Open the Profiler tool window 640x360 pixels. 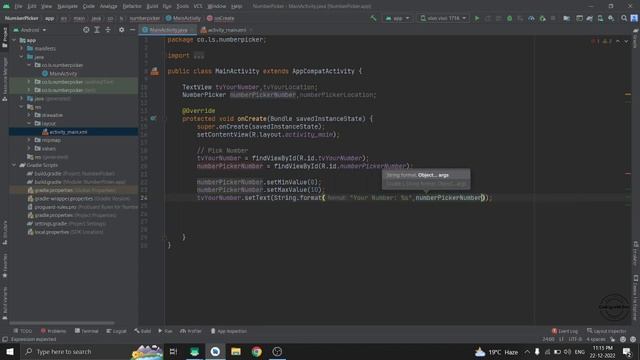coord(191,331)
